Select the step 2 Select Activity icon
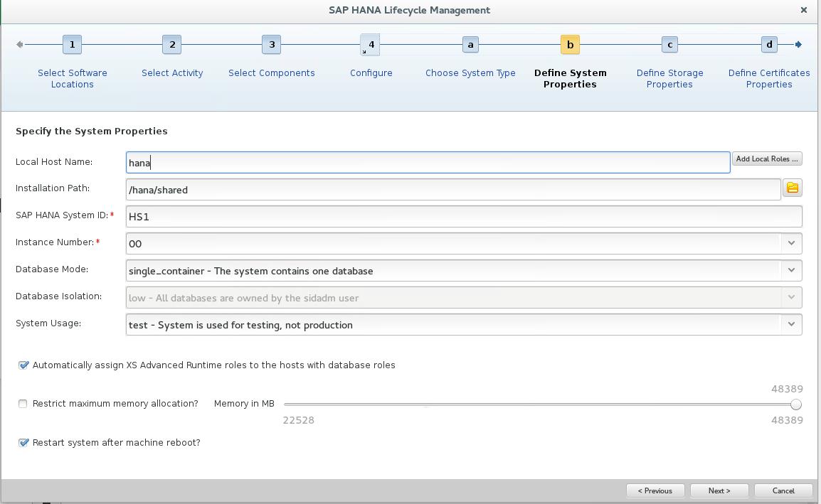The image size is (821, 504). pos(171,44)
